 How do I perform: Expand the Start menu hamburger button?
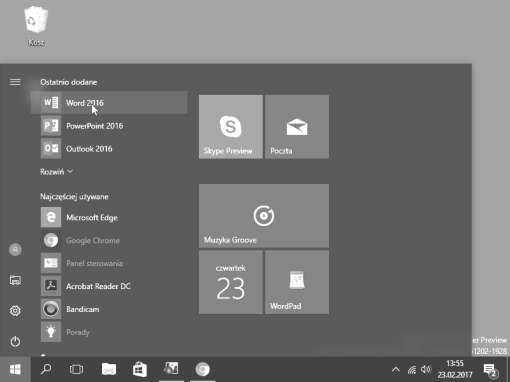coord(15,82)
